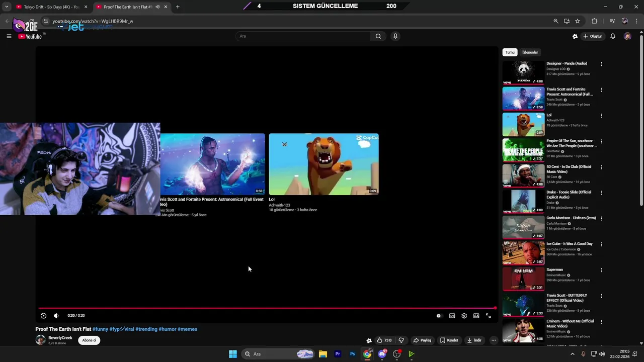The image size is (644, 362).
Task: Play the Astronomical end-screen thumbnail
Action: coord(212,164)
